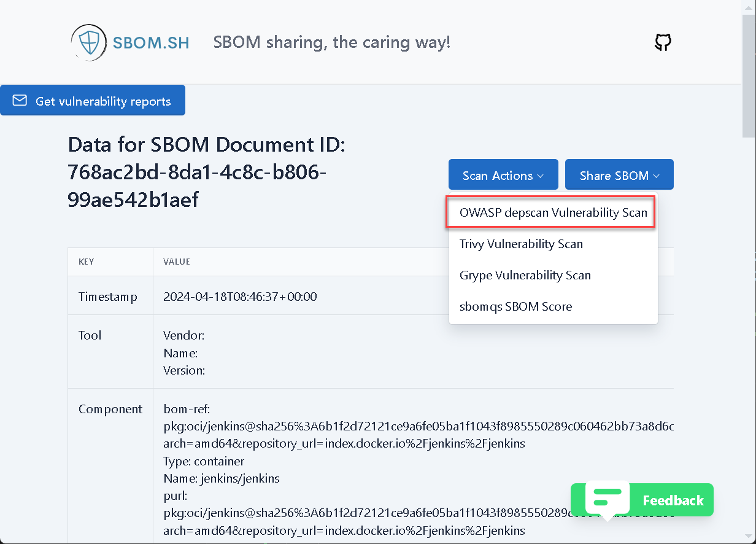The image size is (756, 544).
Task: Click the SBOM.SH site name link
Action: 151,43
